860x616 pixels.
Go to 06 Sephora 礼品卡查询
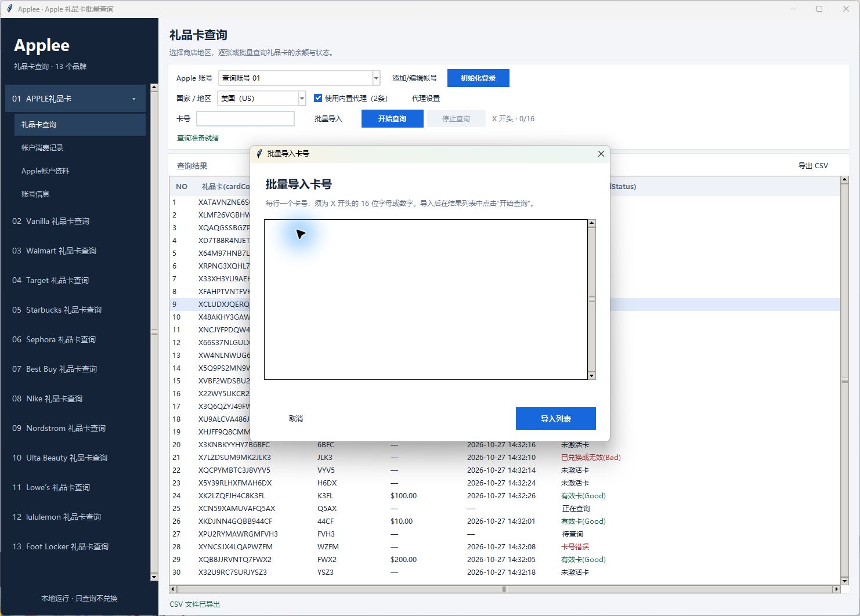pos(54,339)
